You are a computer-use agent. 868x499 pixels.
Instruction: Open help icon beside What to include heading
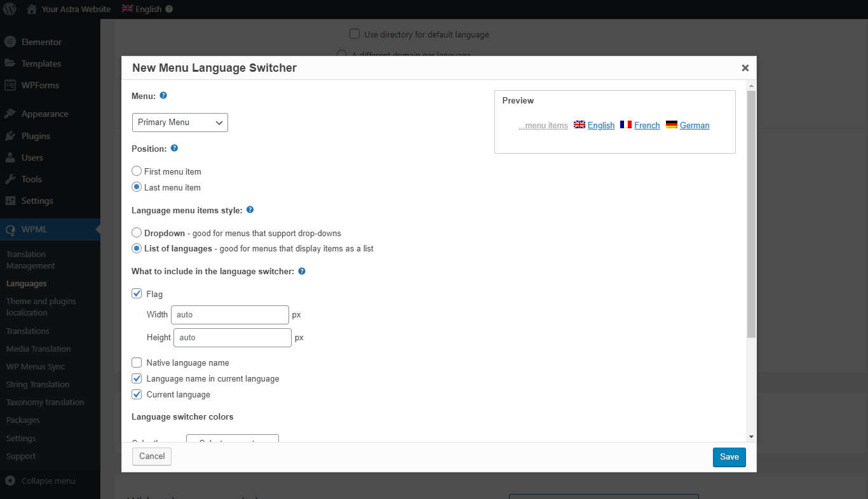click(302, 271)
